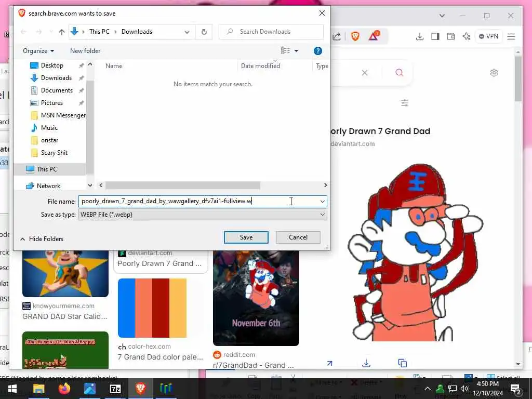The height and width of the screenshot is (399, 532).
Task: Open the Help icon in Save dialog
Action: click(317, 51)
